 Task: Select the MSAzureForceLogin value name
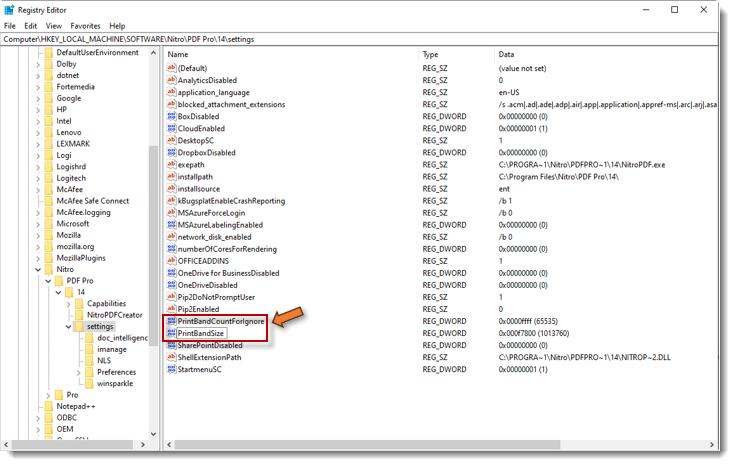pyautogui.click(x=211, y=213)
